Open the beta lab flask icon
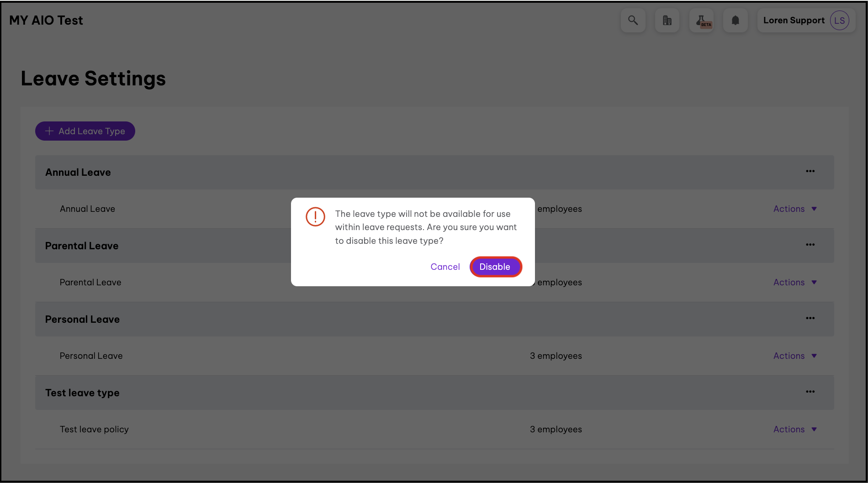 (x=701, y=21)
